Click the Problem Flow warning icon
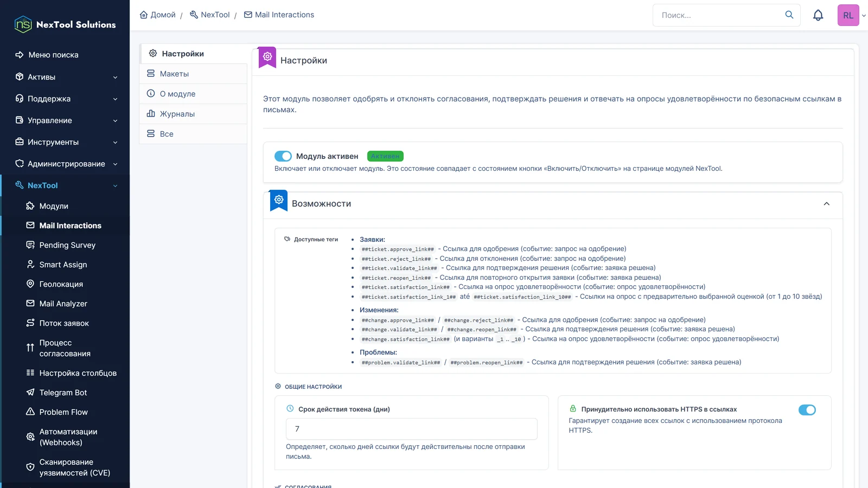Viewport: 868px width, 488px height. [30, 412]
